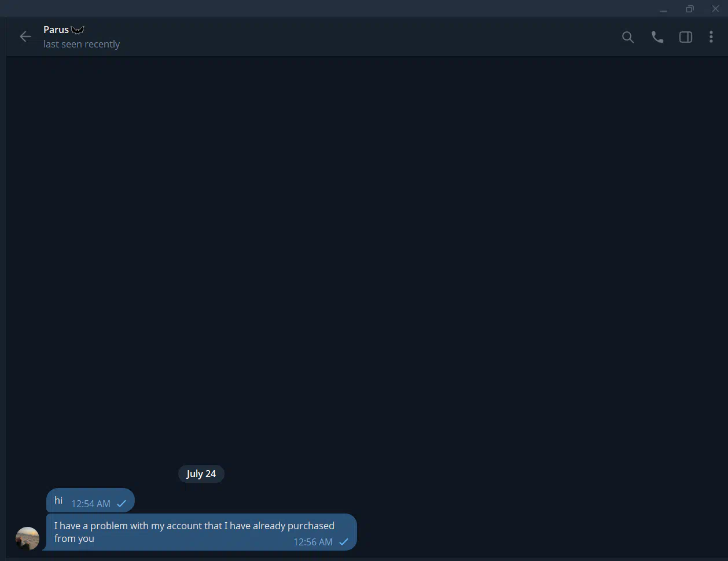Image resolution: width=728 pixels, height=561 pixels.
Task: Click the bat emoji next to Parus
Action: [78, 30]
